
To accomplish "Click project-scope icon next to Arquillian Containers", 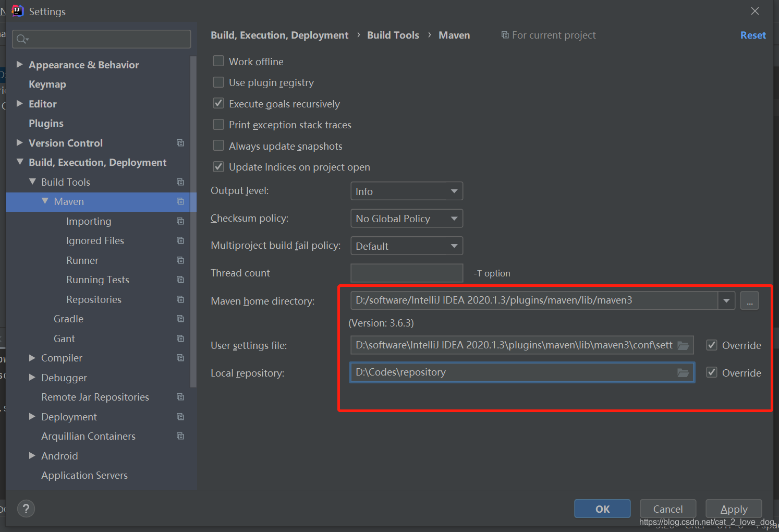I will pyautogui.click(x=180, y=436).
